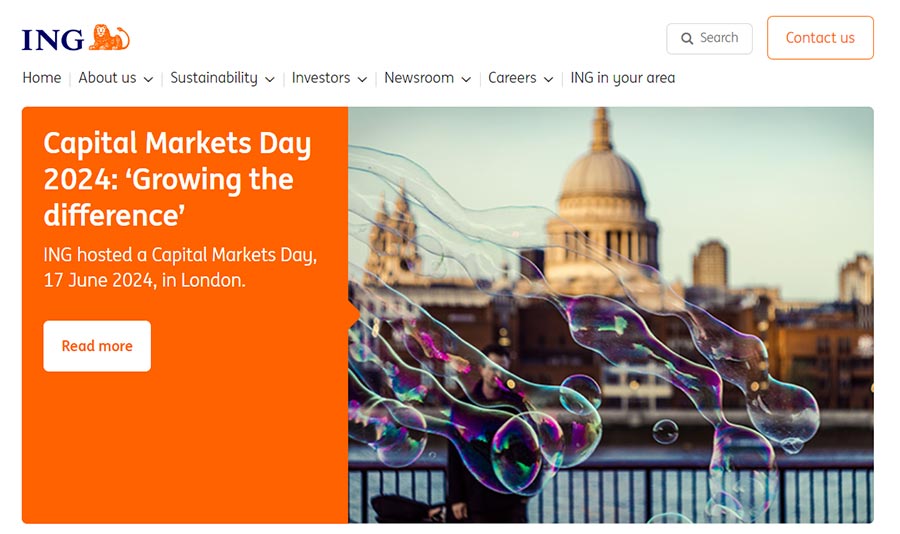Expand the About us chevron arrow
This screenshot has width=900, height=534.
pyautogui.click(x=148, y=79)
